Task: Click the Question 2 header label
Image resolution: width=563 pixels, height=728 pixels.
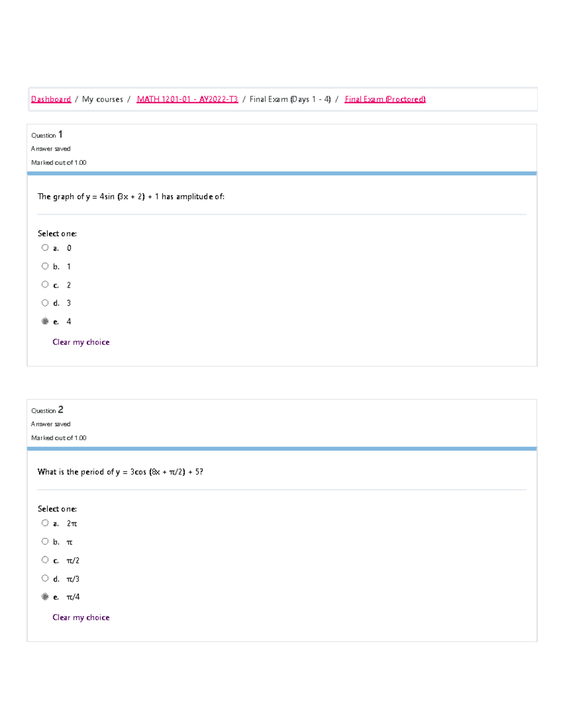Action: pos(46,409)
